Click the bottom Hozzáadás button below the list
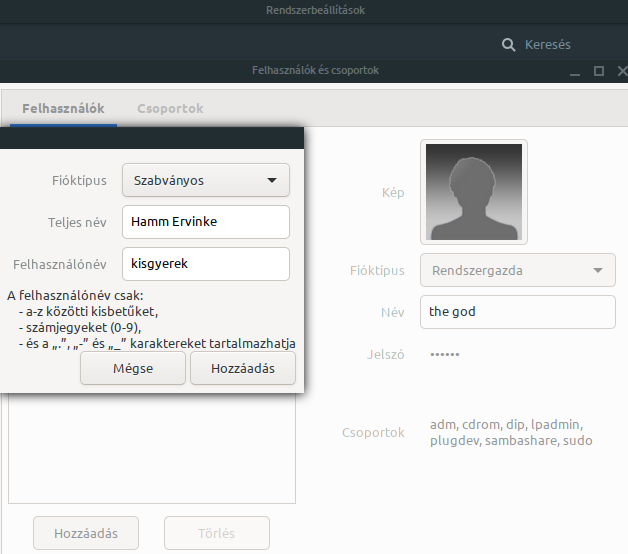 point(86,533)
